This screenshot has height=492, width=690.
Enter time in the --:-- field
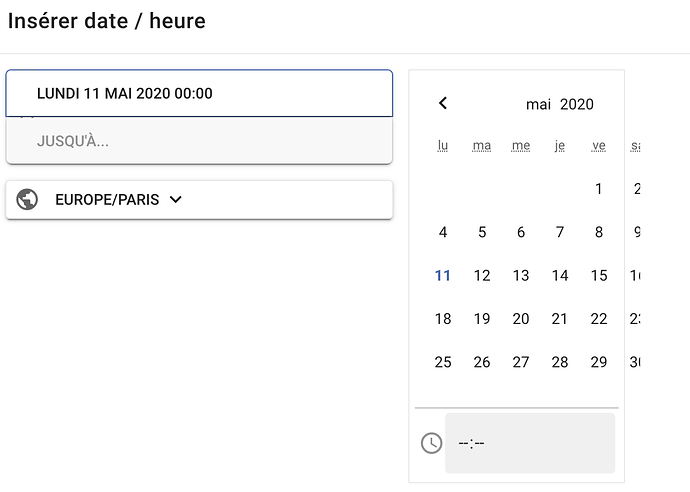(x=529, y=442)
